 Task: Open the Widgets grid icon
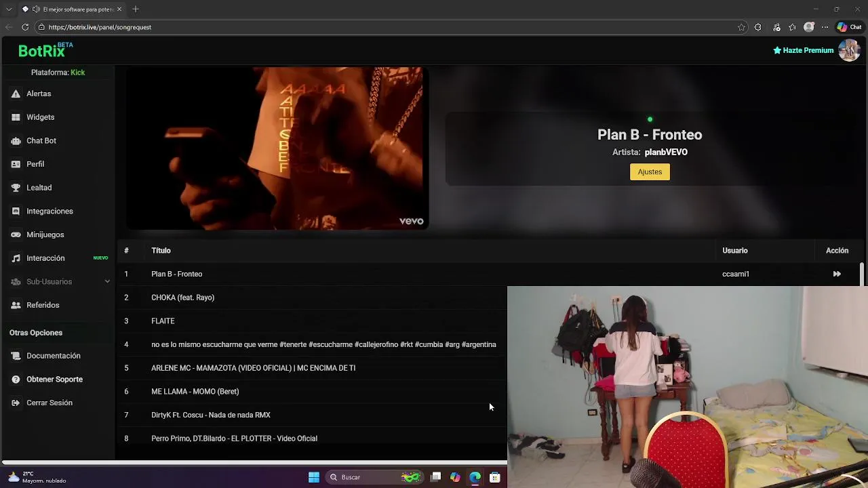[16, 117]
